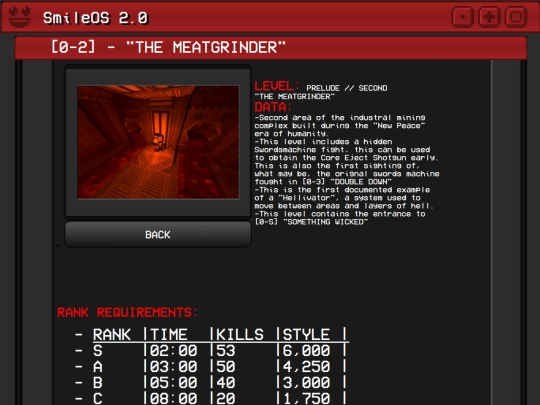Click the square window icon
This screenshot has width=540, height=405.
[x=516, y=17]
